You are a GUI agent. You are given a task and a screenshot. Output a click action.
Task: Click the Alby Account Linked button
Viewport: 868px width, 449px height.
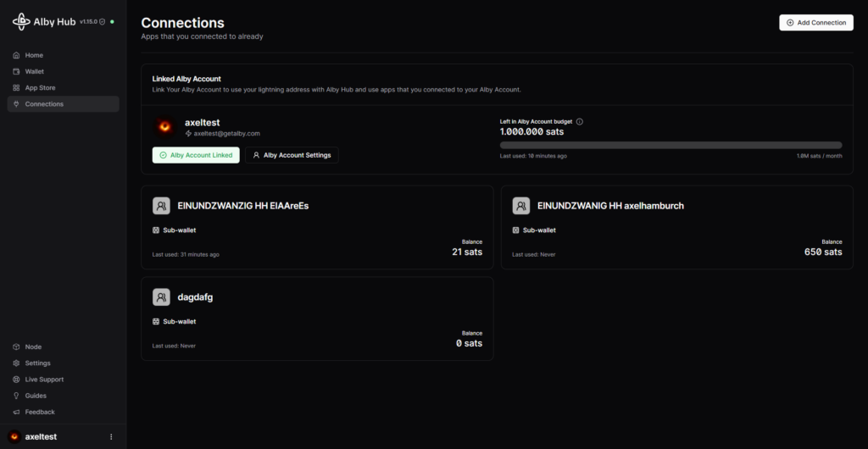(x=196, y=155)
